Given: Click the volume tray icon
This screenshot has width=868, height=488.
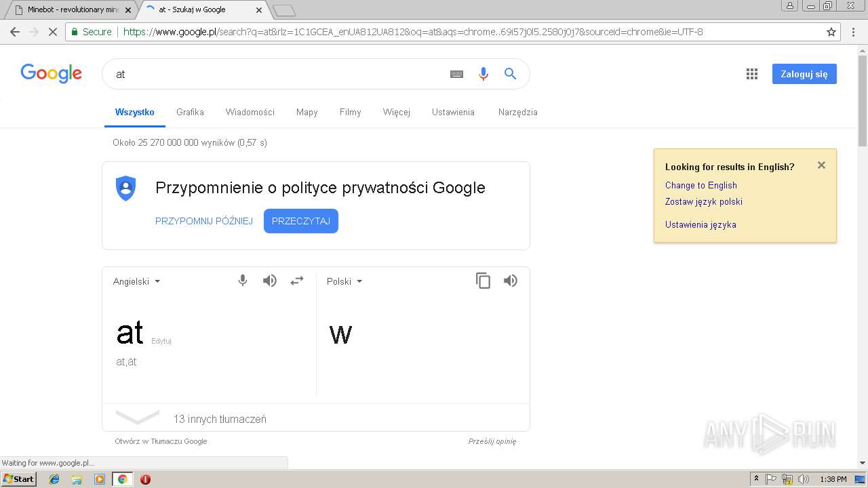Looking at the screenshot, I should (803, 479).
